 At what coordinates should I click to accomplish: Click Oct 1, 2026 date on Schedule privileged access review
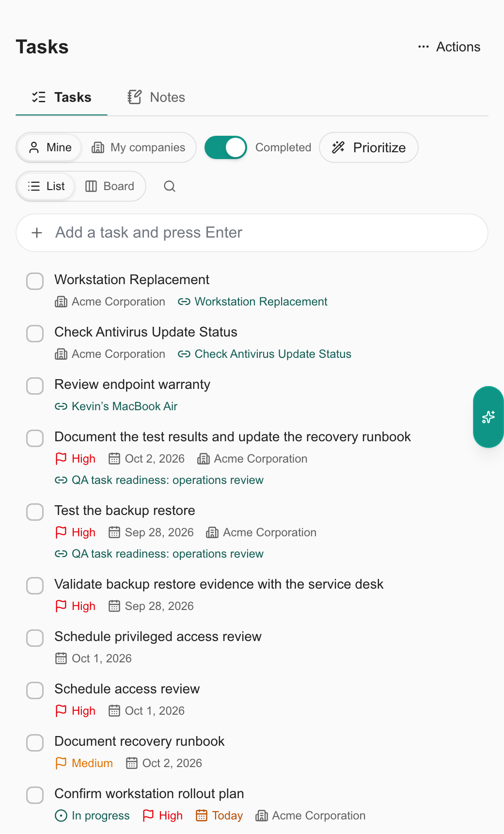click(93, 658)
